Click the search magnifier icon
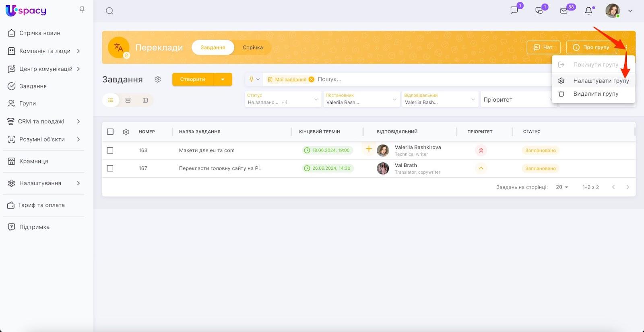The width and height of the screenshot is (644, 332). [109, 11]
